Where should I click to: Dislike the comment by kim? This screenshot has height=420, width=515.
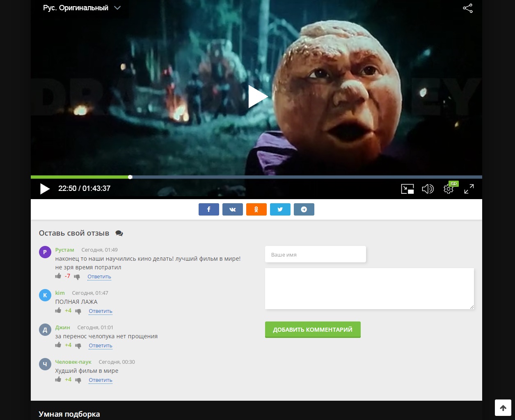click(x=78, y=311)
